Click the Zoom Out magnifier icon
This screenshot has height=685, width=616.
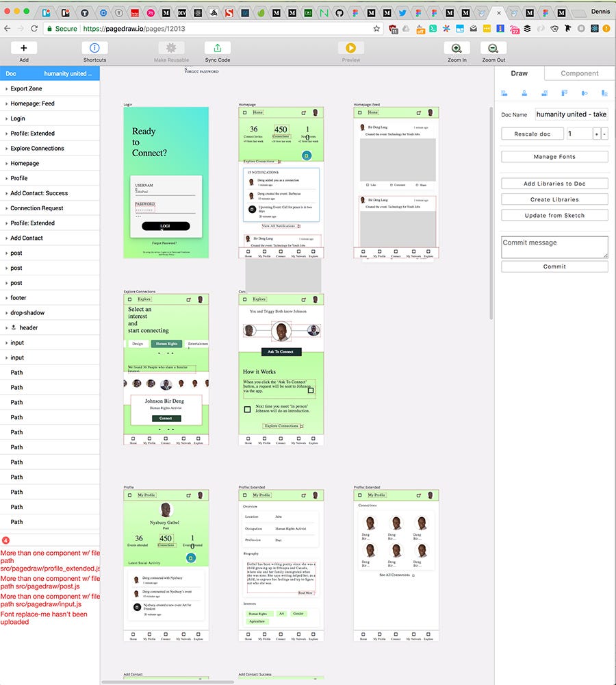click(x=492, y=48)
